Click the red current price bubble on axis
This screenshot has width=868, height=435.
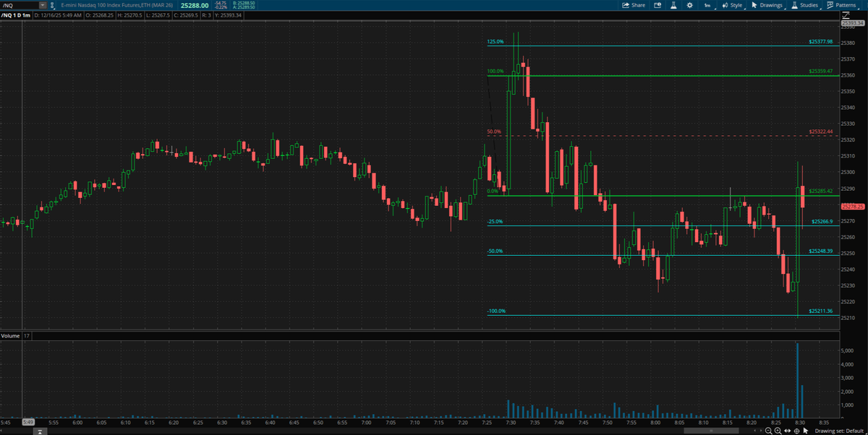click(854, 207)
